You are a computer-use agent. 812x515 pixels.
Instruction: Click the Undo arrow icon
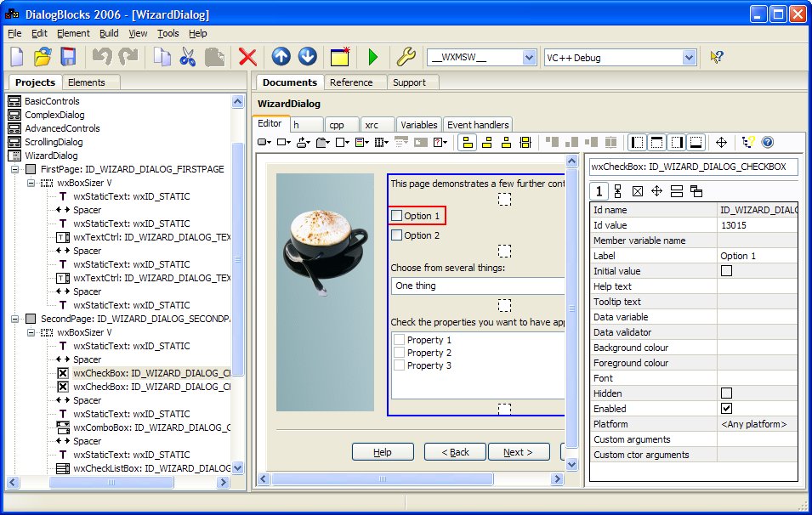point(101,56)
